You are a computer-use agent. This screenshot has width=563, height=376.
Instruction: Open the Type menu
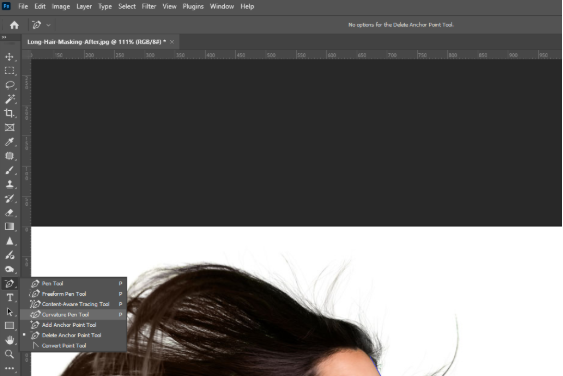click(105, 6)
